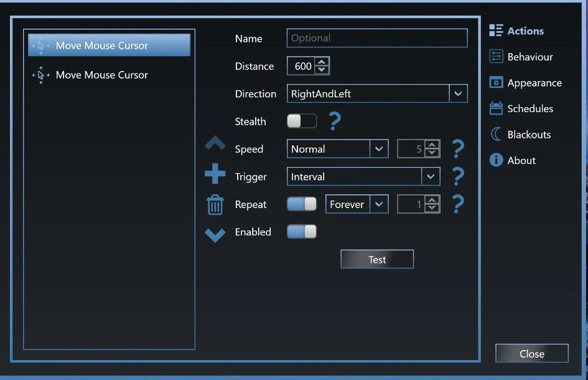Toggle the Stealth switch
The height and width of the screenshot is (380, 588).
[302, 121]
